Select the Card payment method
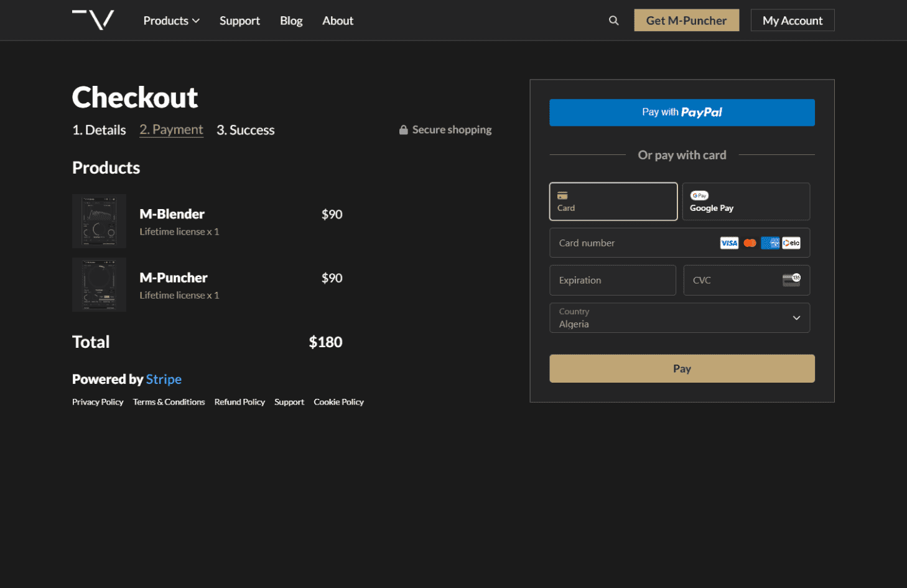The image size is (907, 588). [613, 202]
